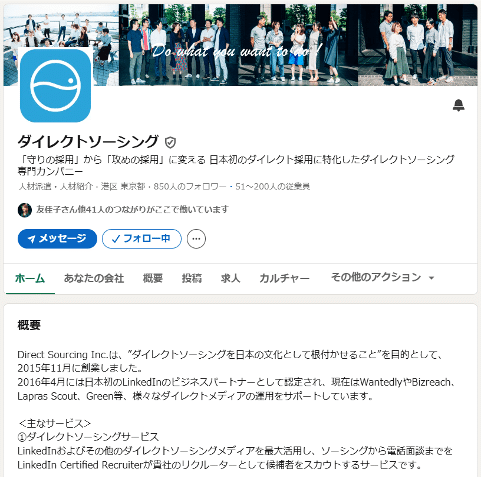
Task: Open the 友佳子さん他41人 connections link
Action: [132, 209]
